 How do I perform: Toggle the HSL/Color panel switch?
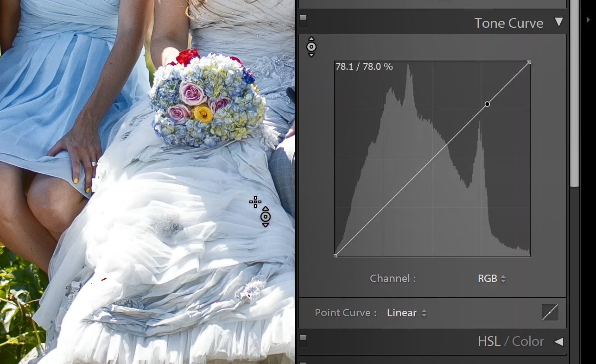(x=304, y=340)
